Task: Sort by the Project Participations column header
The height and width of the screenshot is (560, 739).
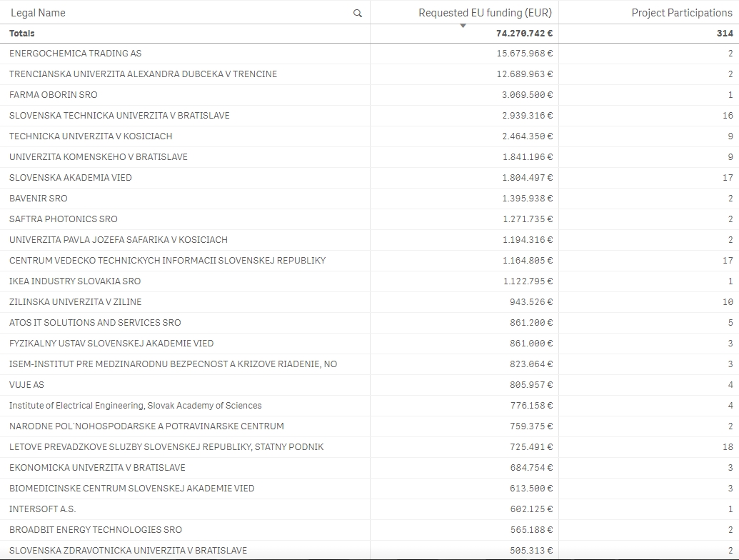Action: pyautogui.click(x=681, y=13)
